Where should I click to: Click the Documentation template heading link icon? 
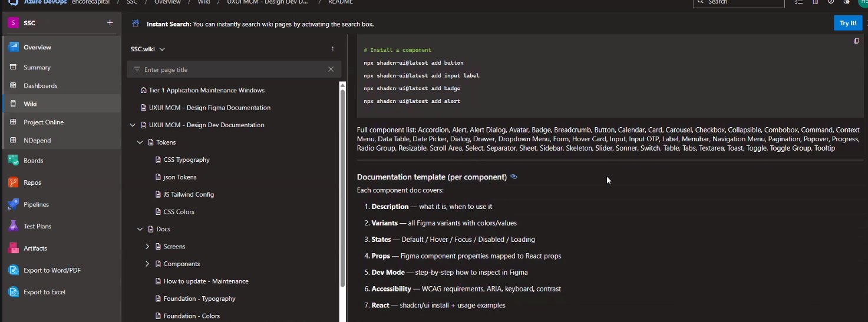tap(514, 177)
